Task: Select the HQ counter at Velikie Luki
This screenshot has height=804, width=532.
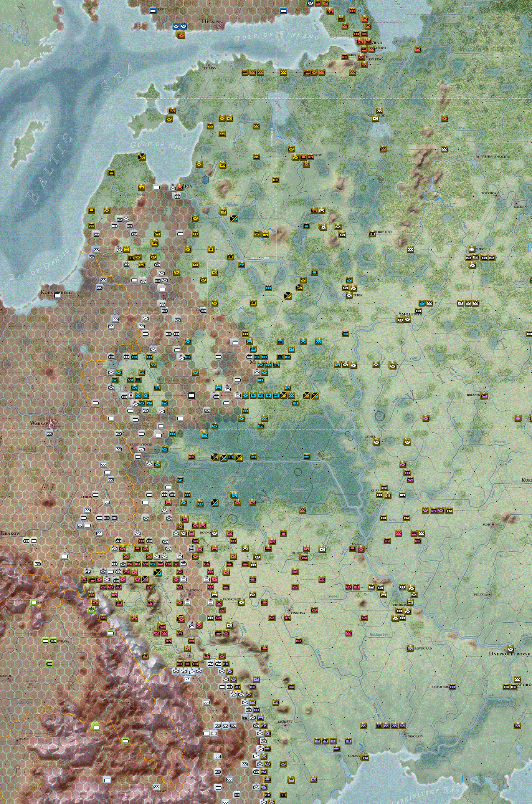Action: [x=372, y=234]
